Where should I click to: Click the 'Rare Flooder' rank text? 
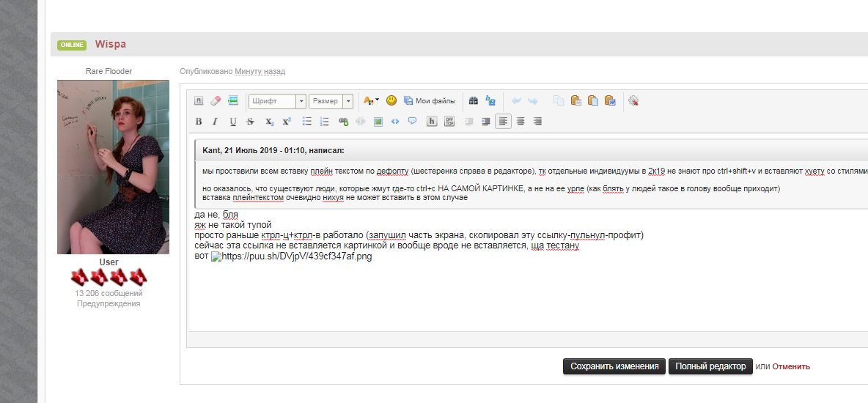click(x=108, y=71)
